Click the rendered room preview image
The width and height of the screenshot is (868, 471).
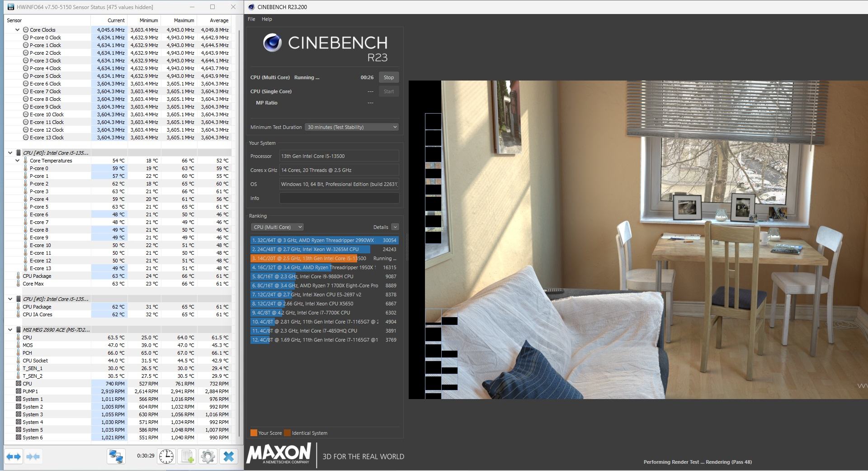pos(638,240)
